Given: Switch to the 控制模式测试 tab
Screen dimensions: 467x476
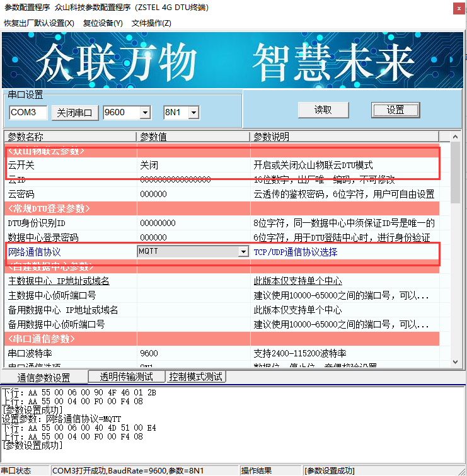Looking at the screenshot, I should [x=195, y=377].
